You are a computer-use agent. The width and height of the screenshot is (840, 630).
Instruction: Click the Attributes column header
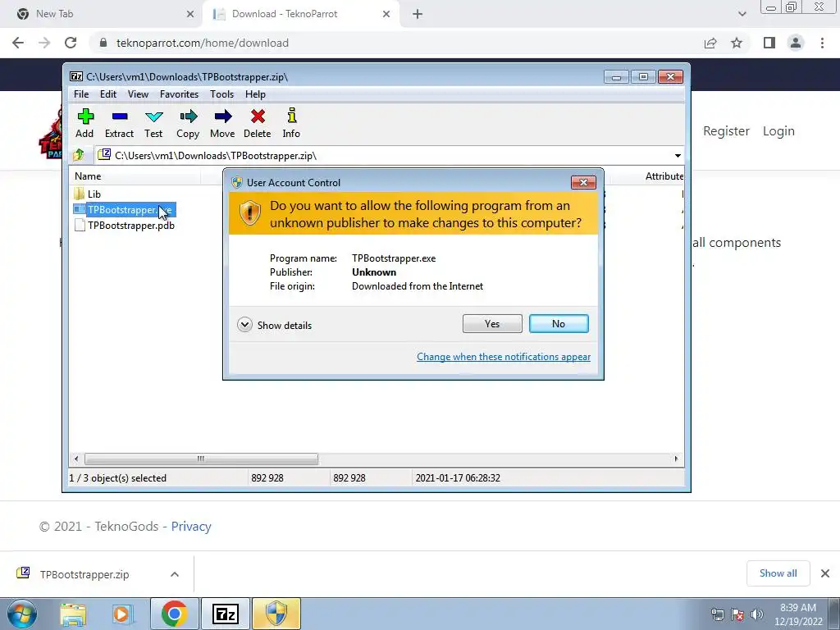coord(664,176)
